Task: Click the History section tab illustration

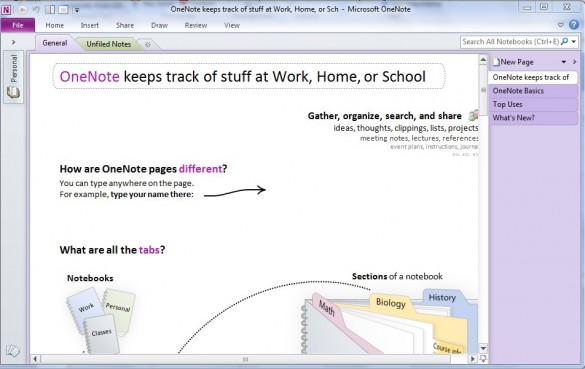Action: pos(442,297)
